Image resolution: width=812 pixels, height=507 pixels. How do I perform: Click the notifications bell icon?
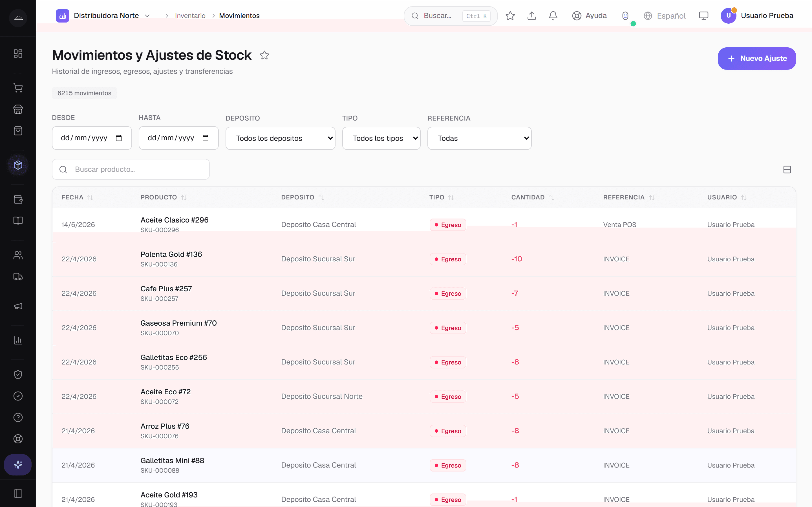[553, 16]
